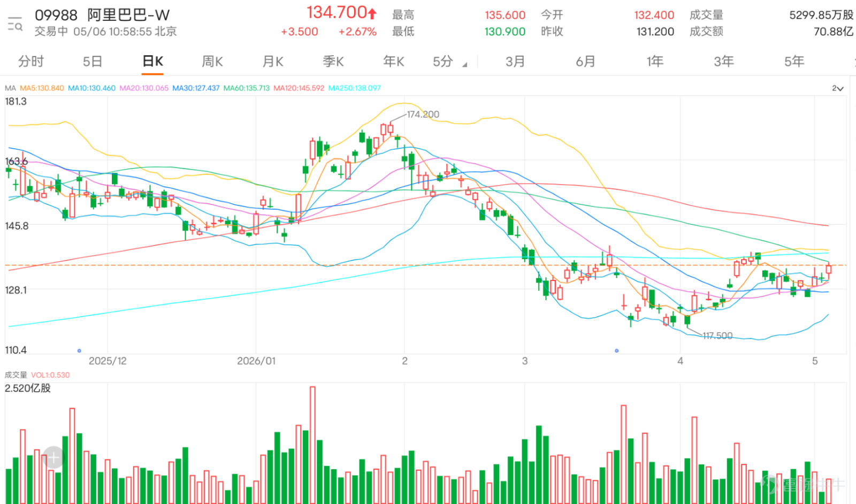The image size is (856, 504).
Task: Click the stock code 09988
Action: 56,15
